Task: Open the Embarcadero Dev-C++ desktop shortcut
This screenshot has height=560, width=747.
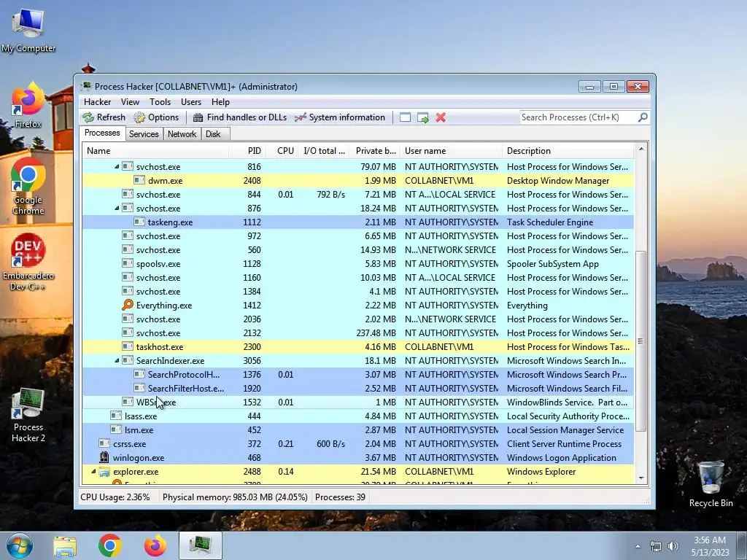Action: click(x=28, y=262)
